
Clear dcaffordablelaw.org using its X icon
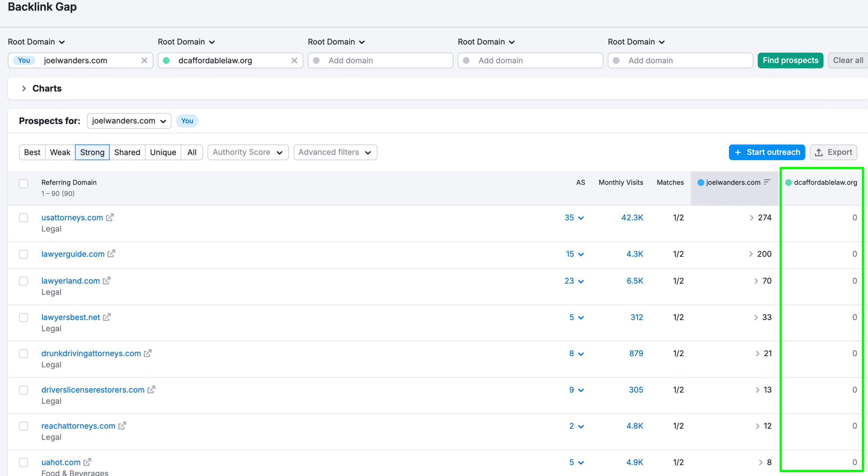click(294, 60)
